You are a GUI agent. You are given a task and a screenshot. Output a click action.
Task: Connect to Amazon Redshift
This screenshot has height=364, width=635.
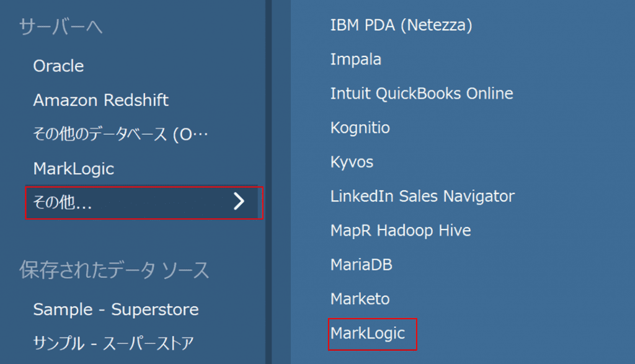[100, 100]
